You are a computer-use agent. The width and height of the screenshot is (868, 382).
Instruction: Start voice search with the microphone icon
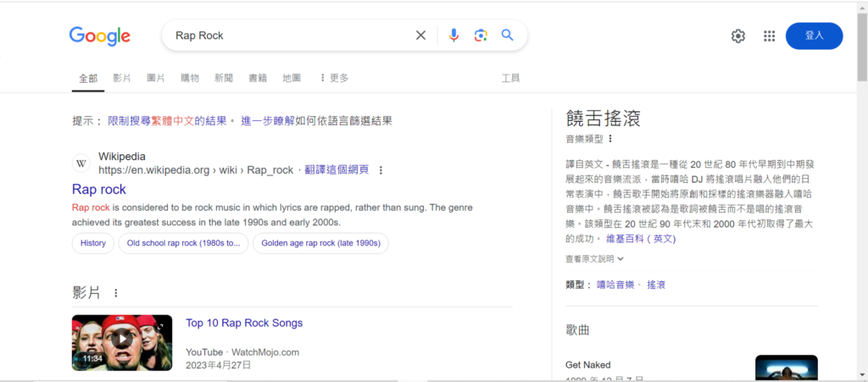453,36
